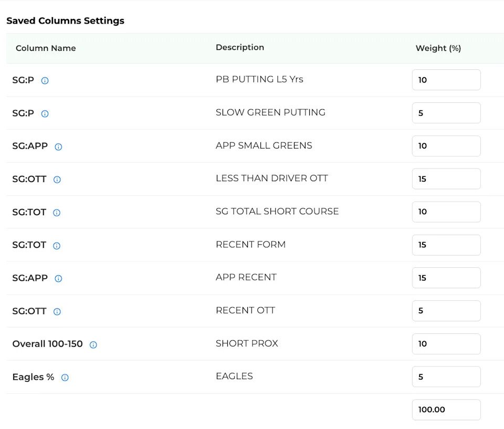504x429 pixels.
Task: Focus the APP SMALL GREENS weight box
Action: click(446, 146)
